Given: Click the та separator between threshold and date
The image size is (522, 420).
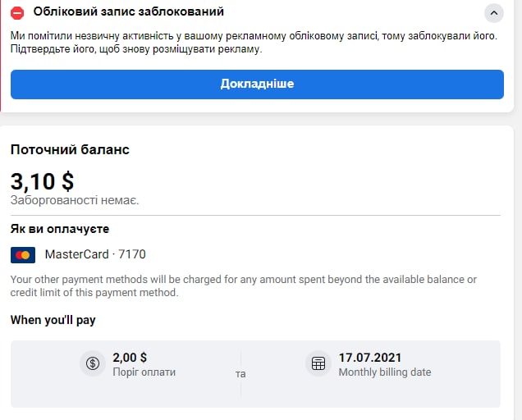Looking at the screenshot, I should coord(240,374).
